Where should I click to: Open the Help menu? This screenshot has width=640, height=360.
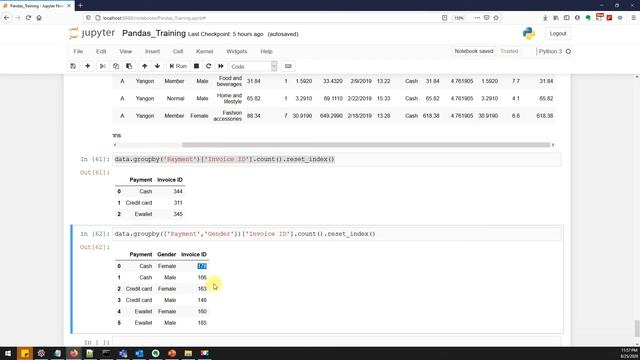267,51
